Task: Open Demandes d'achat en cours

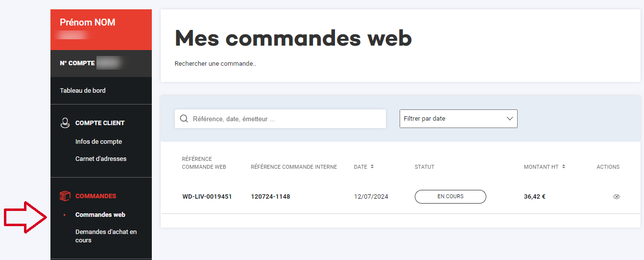Action: pyautogui.click(x=106, y=236)
